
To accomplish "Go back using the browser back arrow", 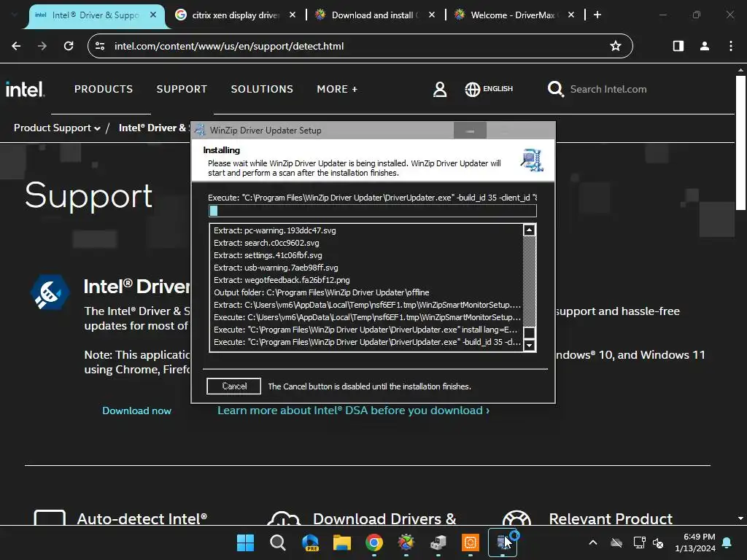I will click(16, 46).
